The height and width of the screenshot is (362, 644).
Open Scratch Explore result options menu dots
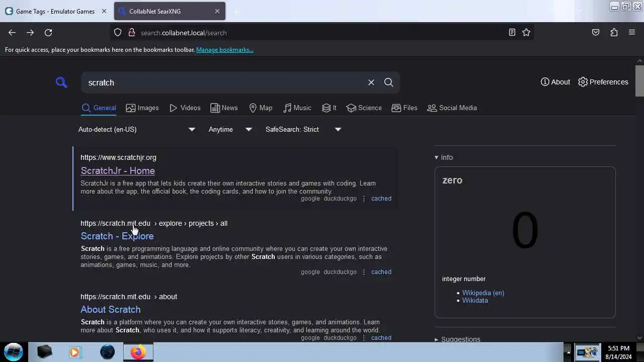364,272
